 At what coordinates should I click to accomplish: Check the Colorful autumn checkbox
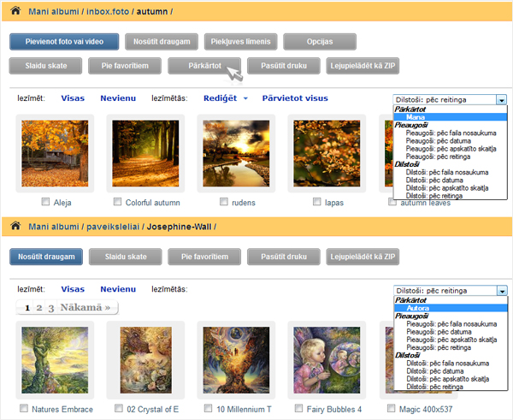pos(117,202)
